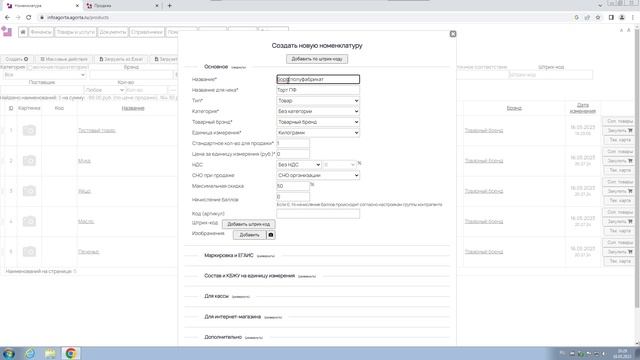
Task: Add an image with the camera icon
Action: [x=271, y=235]
